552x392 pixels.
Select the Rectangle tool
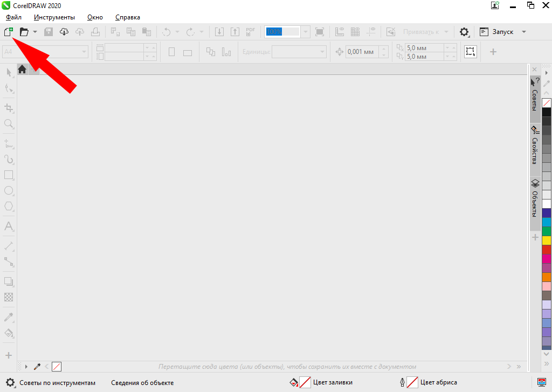[9, 175]
